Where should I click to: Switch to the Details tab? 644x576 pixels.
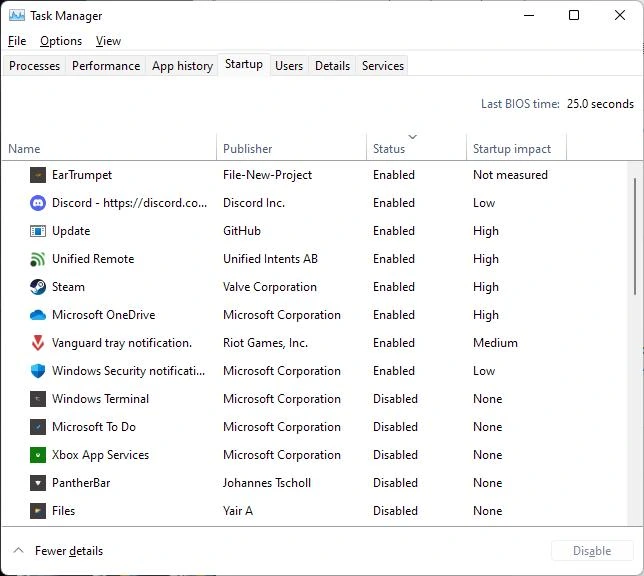click(332, 66)
